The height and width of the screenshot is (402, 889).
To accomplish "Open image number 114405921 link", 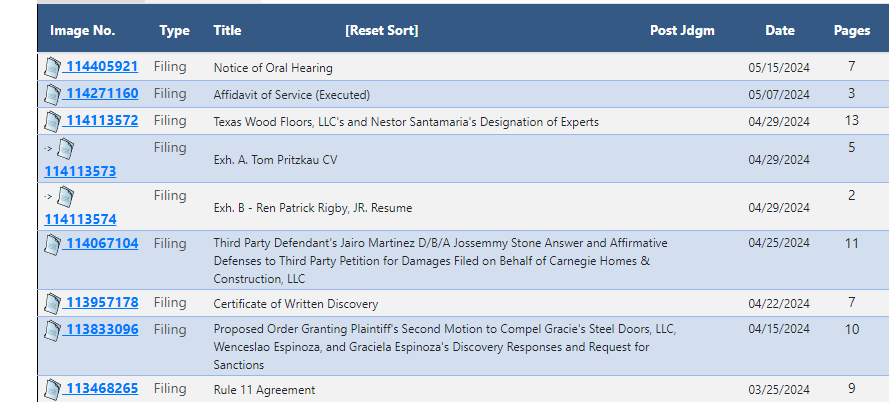I will click(x=101, y=66).
